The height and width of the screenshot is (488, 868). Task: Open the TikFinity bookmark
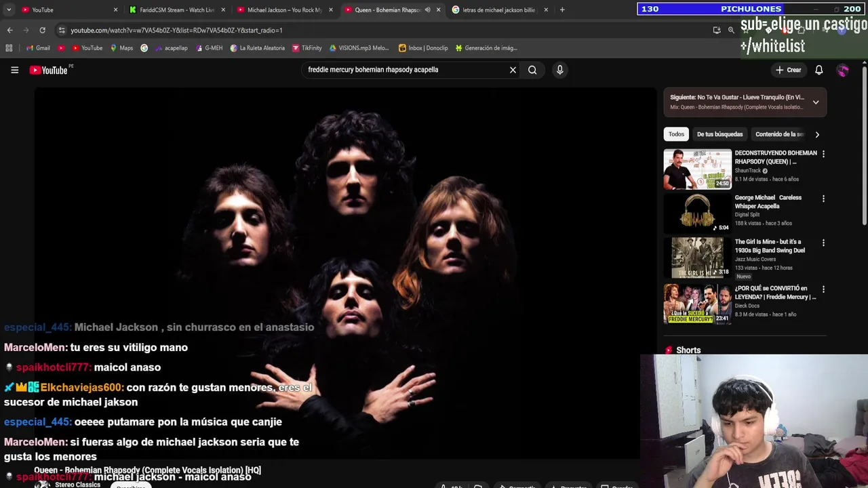tap(307, 48)
